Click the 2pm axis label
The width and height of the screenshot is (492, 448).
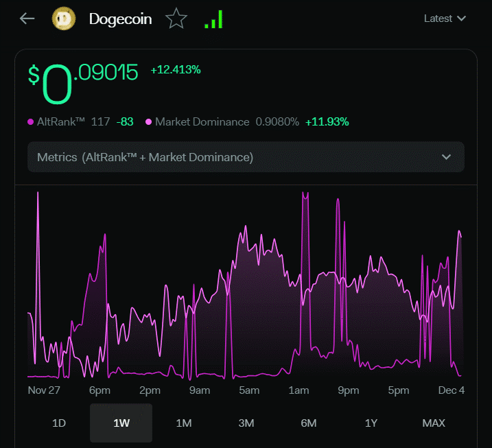pyautogui.click(x=150, y=390)
